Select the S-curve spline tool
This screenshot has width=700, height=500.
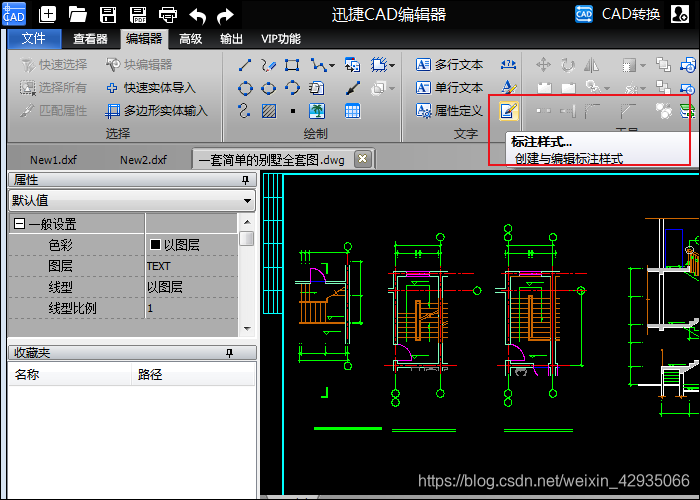click(244, 111)
